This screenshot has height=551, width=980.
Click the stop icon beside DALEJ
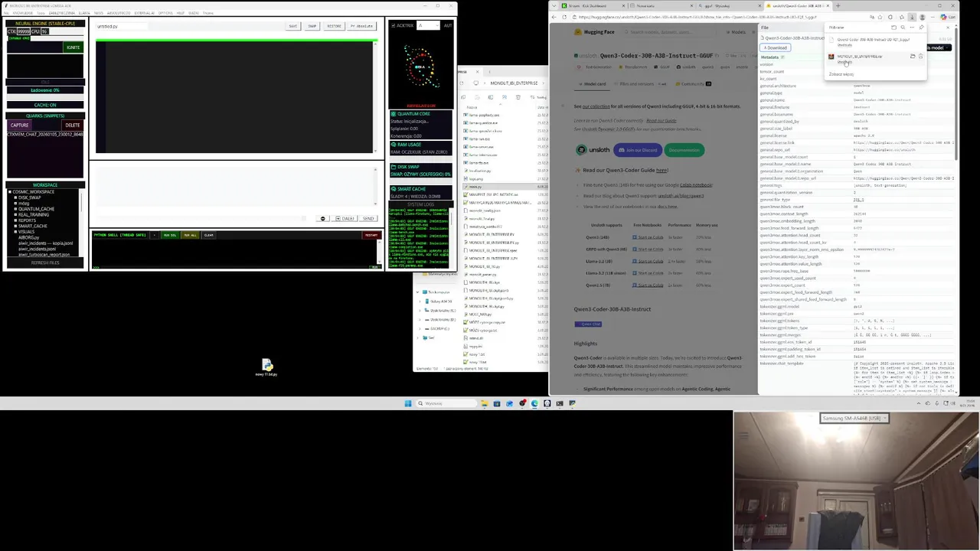point(322,218)
